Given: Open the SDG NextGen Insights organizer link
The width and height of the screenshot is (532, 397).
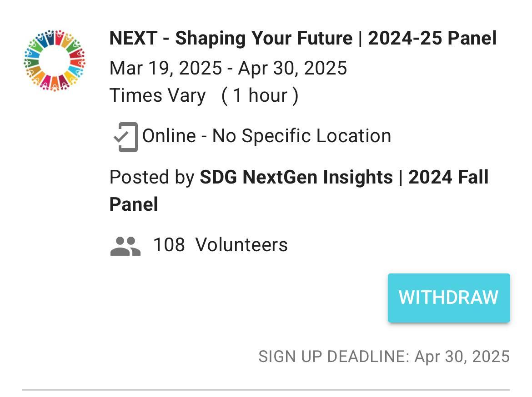Looking at the screenshot, I should pos(296,177).
